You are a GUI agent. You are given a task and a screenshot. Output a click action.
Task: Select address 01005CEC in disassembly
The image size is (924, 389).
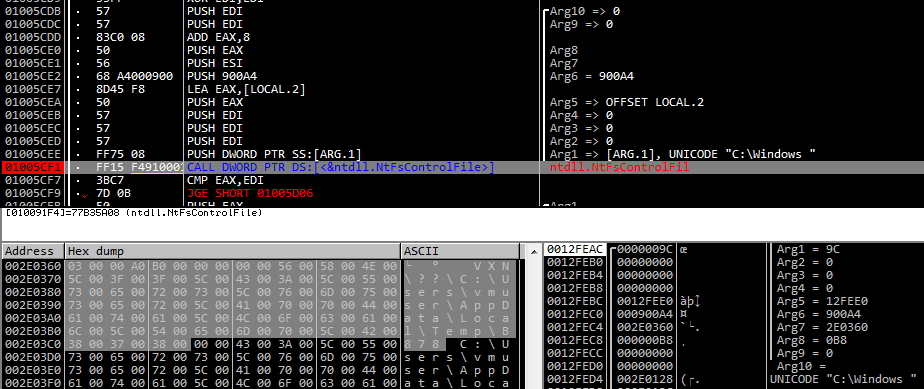tap(33, 128)
